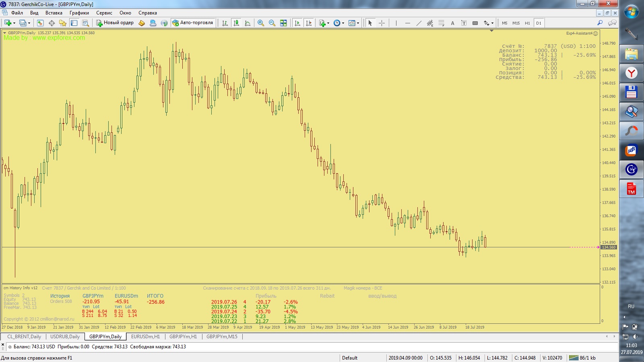Open the arrows objects icon
Image resolution: width=644 pixels, height=362 pixels.
point(486,23)
